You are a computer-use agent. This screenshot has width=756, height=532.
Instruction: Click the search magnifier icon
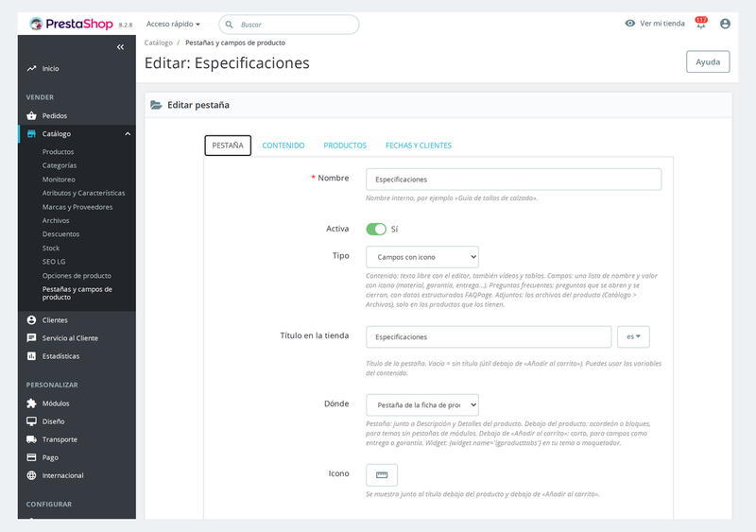(230, 25)
